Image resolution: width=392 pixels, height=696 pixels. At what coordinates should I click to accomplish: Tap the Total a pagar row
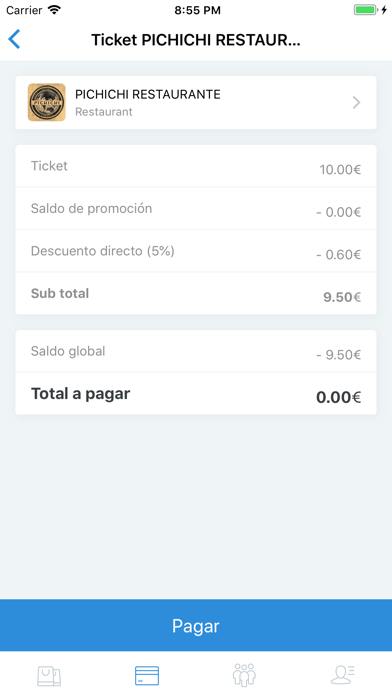point(196,394)
